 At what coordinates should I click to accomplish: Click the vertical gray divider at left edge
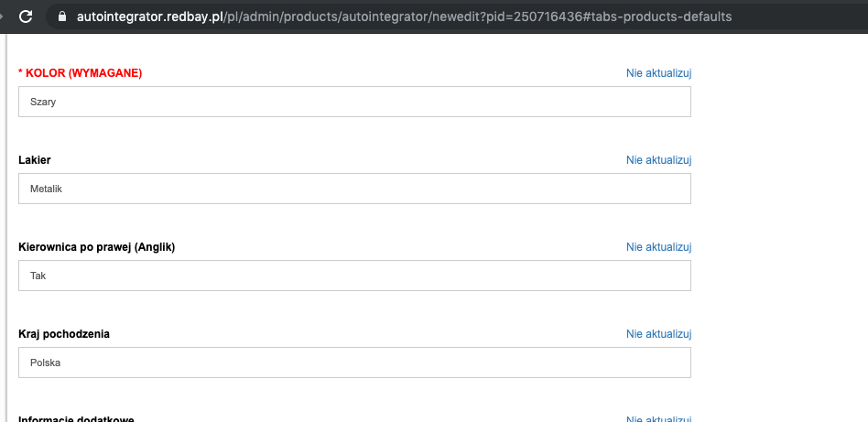[x=6, y=229]
